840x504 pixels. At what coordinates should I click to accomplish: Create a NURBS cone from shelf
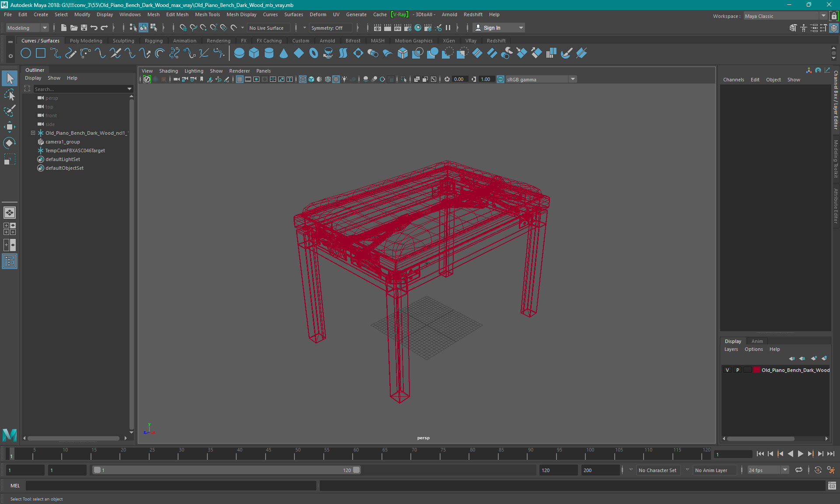coord(284,53)
